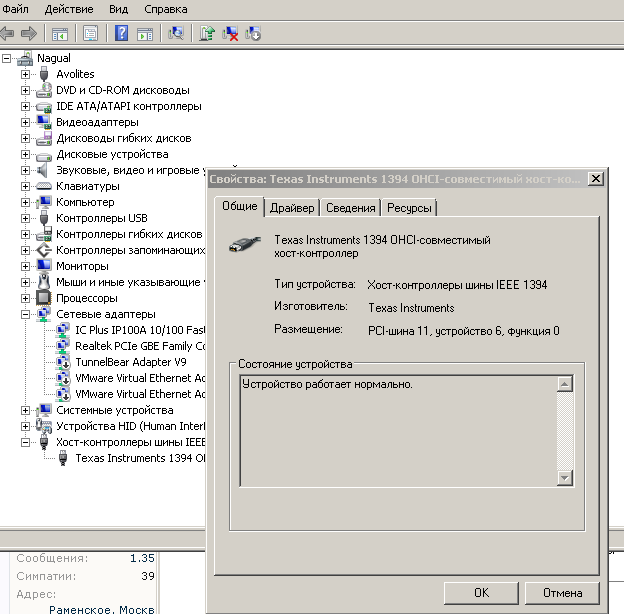
Task: Go forward with the right arrow toolbar icon
Action: [29, 33]
